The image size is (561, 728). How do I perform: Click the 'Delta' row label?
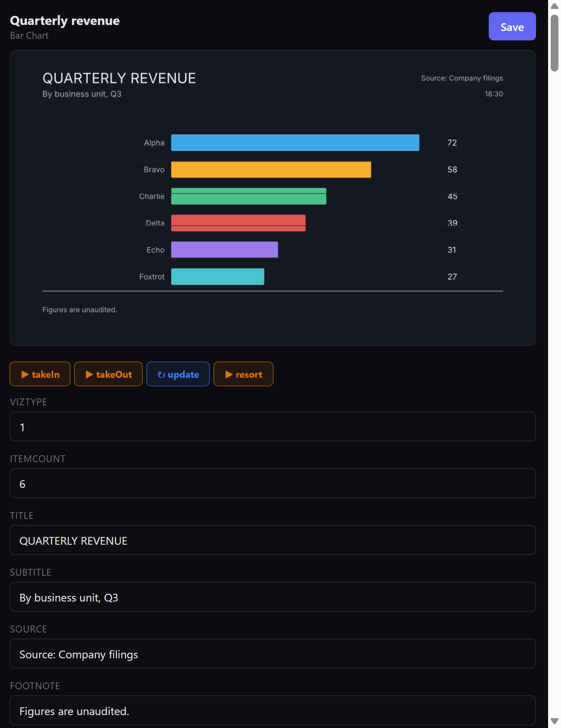point(155,223)
